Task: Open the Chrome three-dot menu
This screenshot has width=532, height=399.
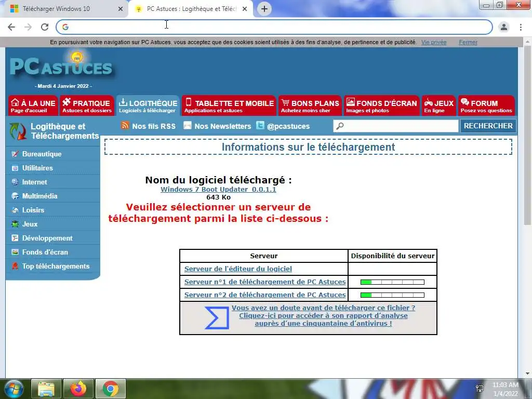Action: tap(521, 27)
